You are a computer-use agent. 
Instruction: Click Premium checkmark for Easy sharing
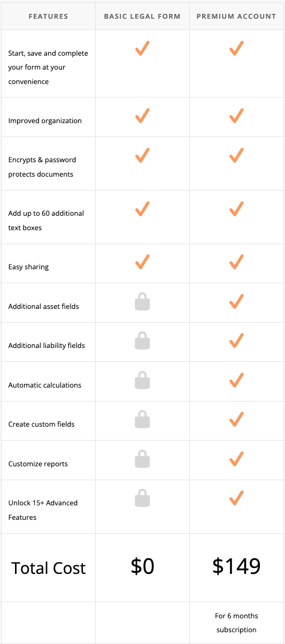point(236,262)
